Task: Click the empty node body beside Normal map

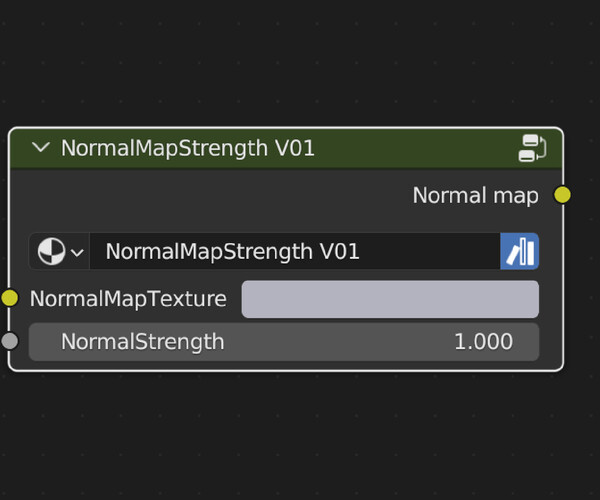Action: tap(210, 195)
